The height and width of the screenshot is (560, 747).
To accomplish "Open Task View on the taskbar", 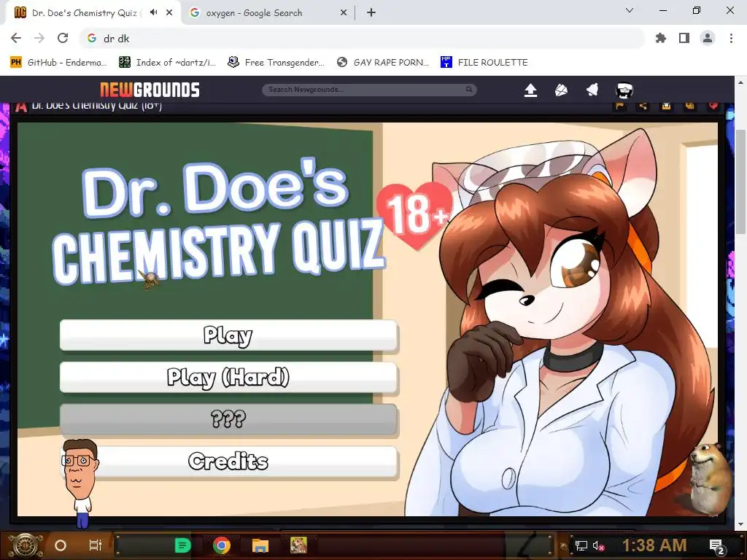I will pyautogui.click(x=96, y=545).
